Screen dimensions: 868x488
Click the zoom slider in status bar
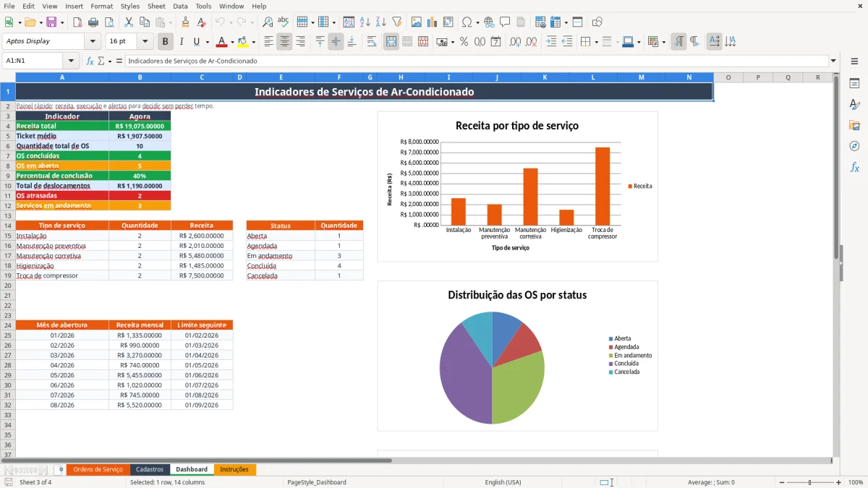(x=809, y=482)
